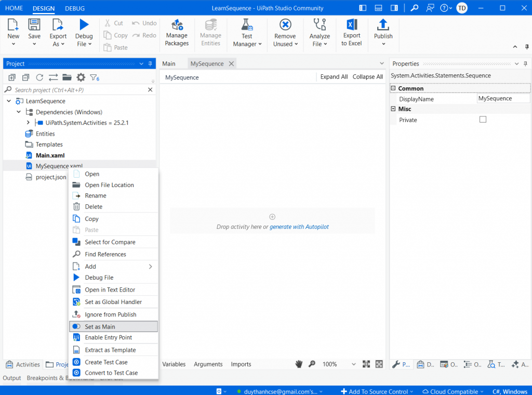532x395 pixels.
Task: Select Main.xaml in the project tree
Action: (50, 155)
